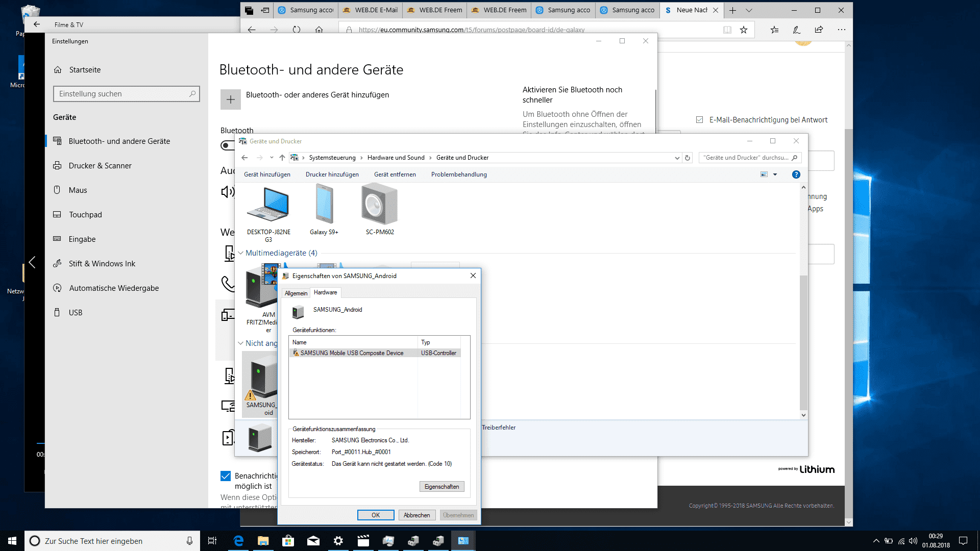Viewport: 980px width, 551px height.
Task: Click Abbrechen to cancel the dialog
Action: tap(417, 515)
